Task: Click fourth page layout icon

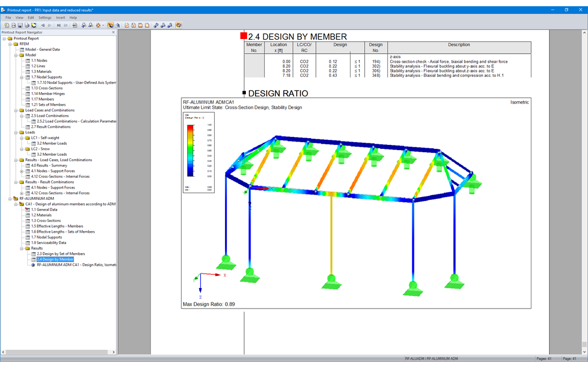Action: tap(147, 25)
